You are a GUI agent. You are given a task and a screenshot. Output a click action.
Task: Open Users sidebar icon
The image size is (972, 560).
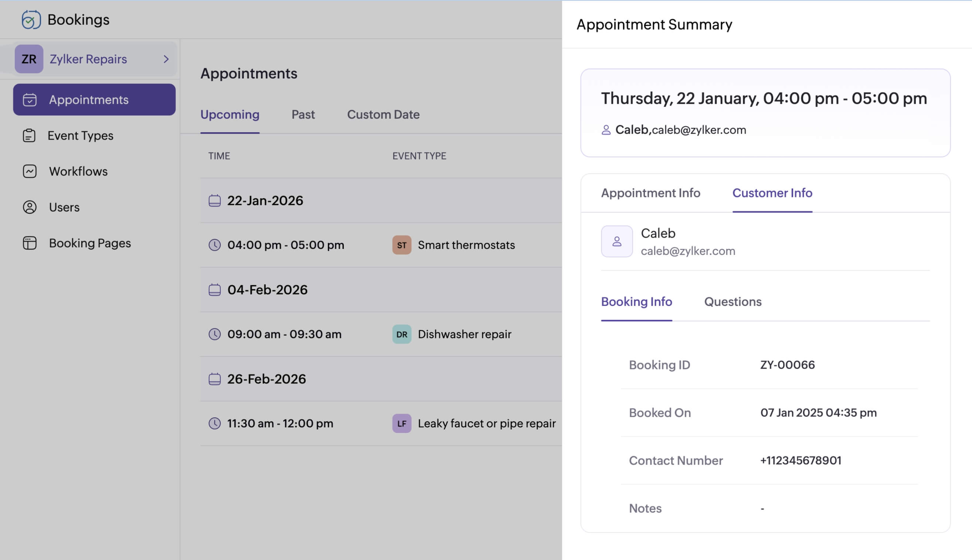coord(29,207)
